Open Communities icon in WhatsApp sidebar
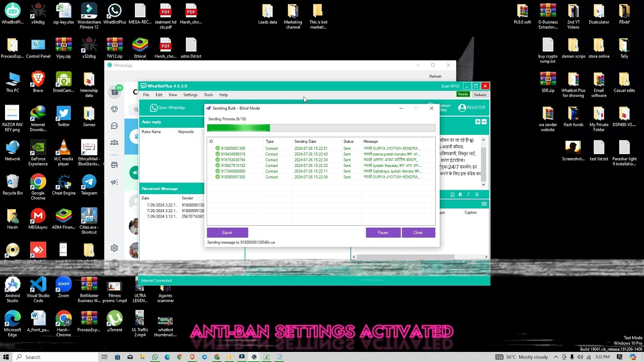 pyautogui.click(x=115, y=142)
